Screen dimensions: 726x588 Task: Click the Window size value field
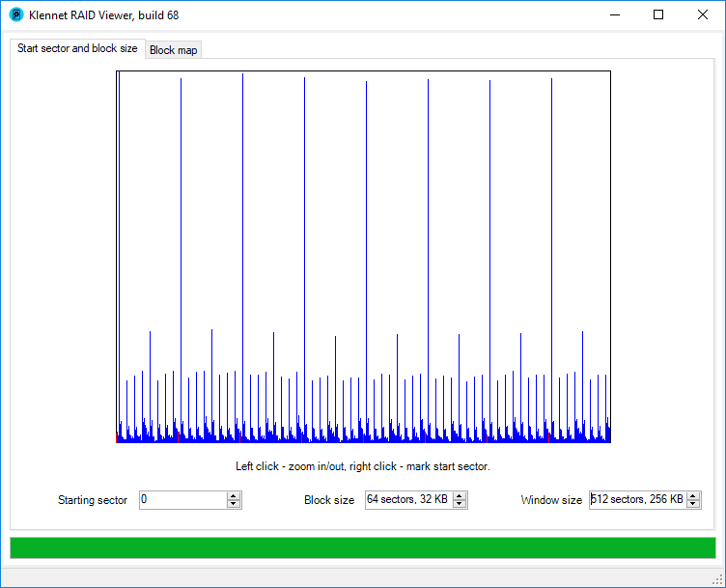tap(637, 499)
